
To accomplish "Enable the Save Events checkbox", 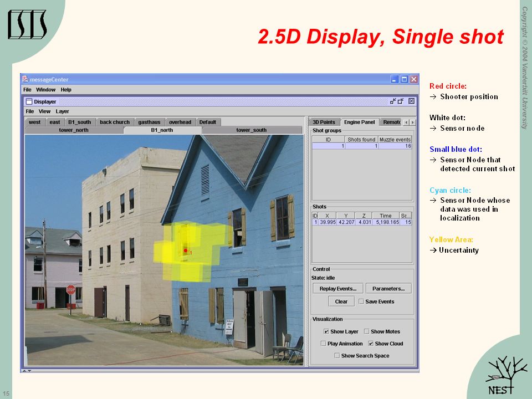I will pyautogui.click(x=361, y=301).
